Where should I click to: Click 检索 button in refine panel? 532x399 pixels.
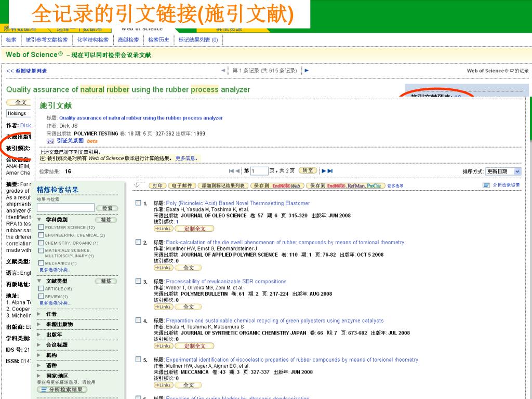tap(107, 208)
